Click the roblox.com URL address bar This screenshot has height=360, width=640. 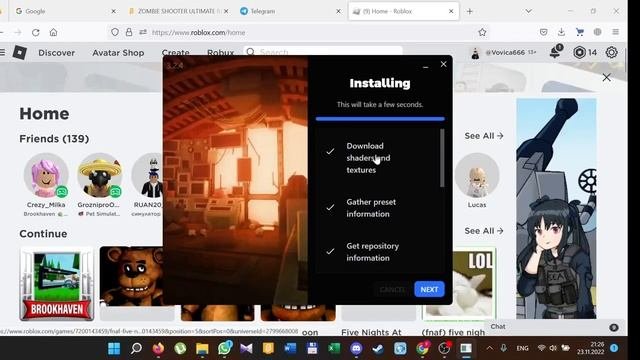click(298, 32)
